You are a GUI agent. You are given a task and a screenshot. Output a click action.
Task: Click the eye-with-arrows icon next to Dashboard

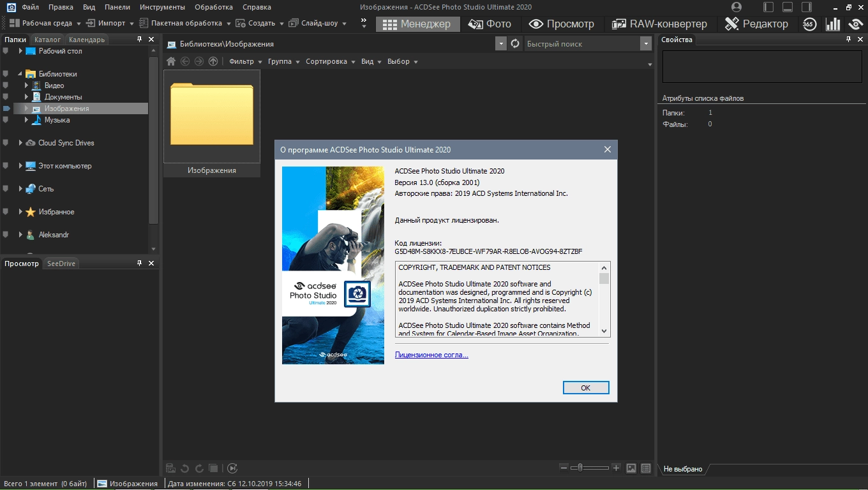856,24
